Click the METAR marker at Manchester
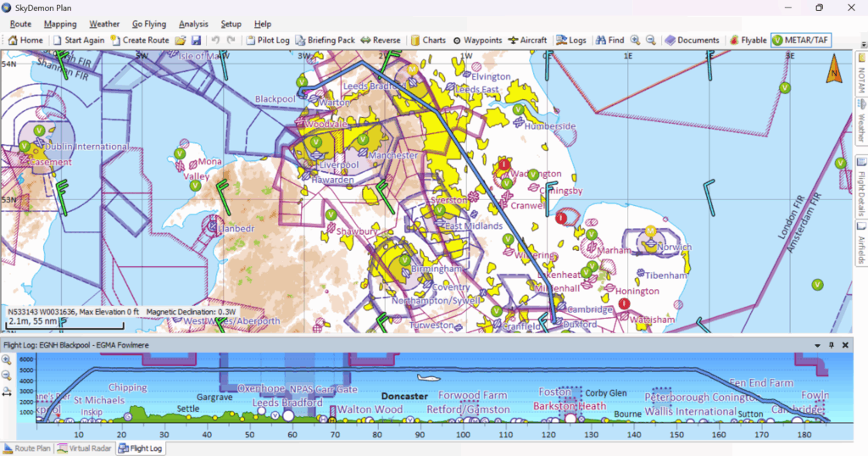This screenshot has height=456, width=868. [x=363, y=139]
